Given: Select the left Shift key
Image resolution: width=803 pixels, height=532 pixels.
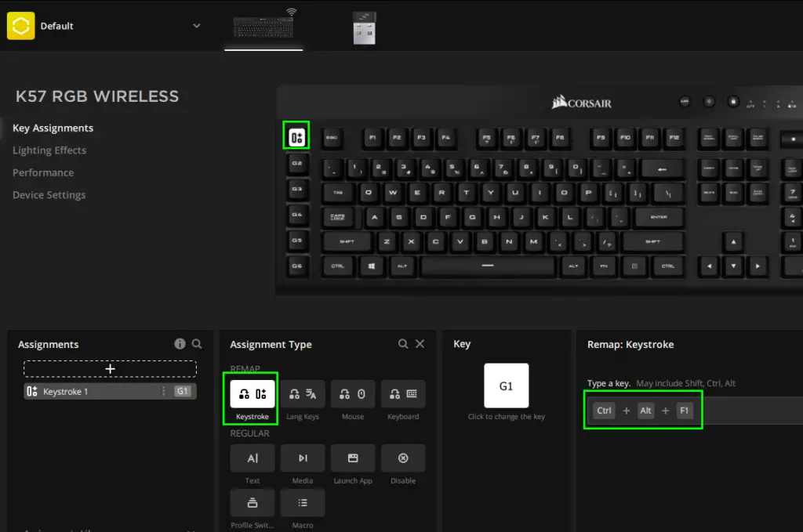Looking at the screenshot, I should (347, 241).
